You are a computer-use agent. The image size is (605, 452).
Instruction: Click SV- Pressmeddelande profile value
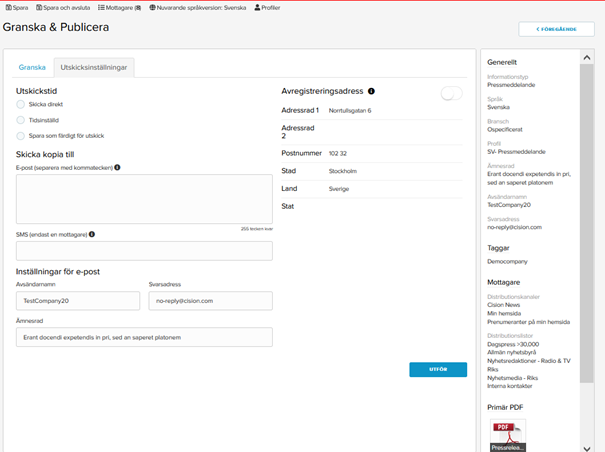click(516, 152)
